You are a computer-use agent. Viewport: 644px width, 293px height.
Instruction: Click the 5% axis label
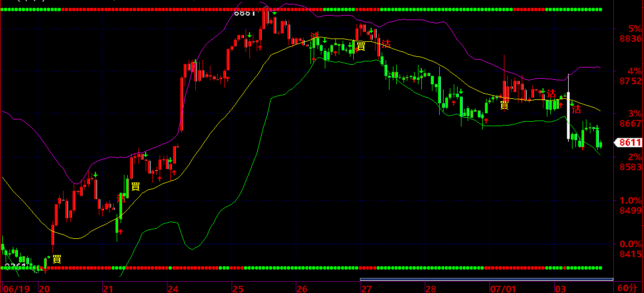635,29
